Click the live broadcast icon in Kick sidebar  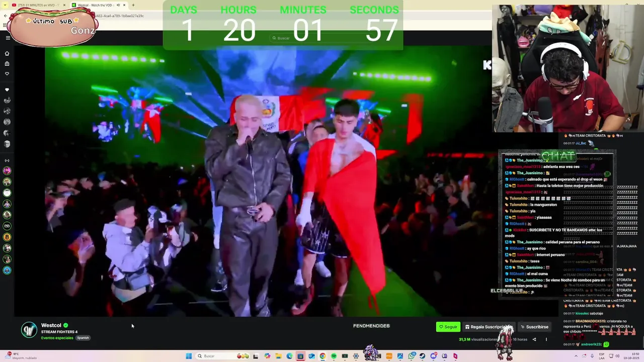[7, 160]
